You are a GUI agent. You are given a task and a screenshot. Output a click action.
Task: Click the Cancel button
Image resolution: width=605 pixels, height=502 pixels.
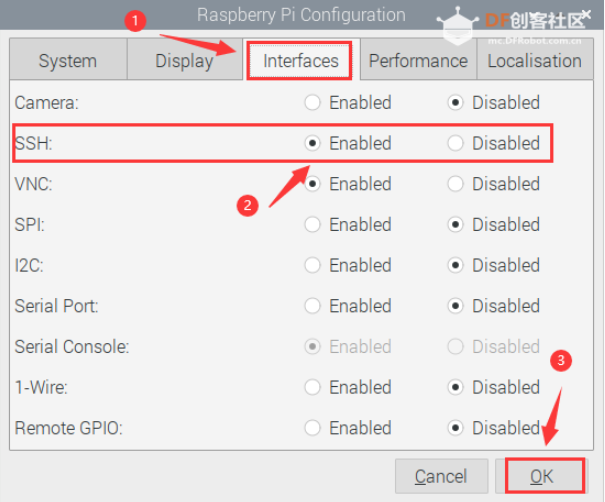[x=441, y=476]
